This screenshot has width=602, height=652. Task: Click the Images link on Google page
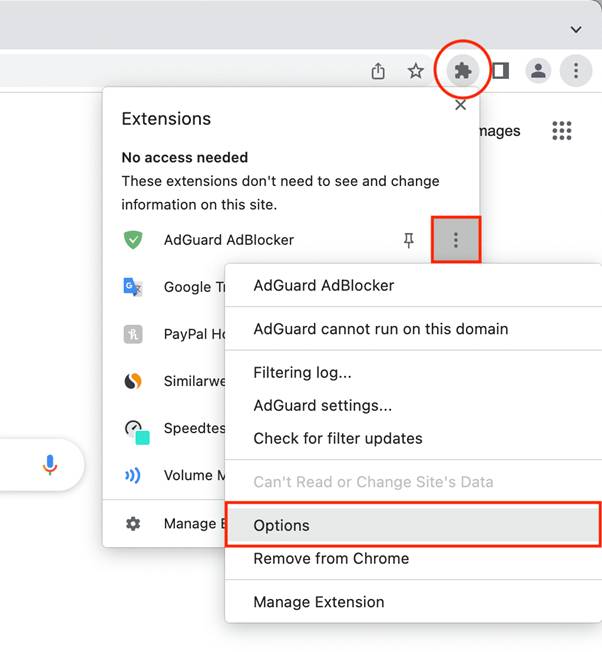(500, 131)
